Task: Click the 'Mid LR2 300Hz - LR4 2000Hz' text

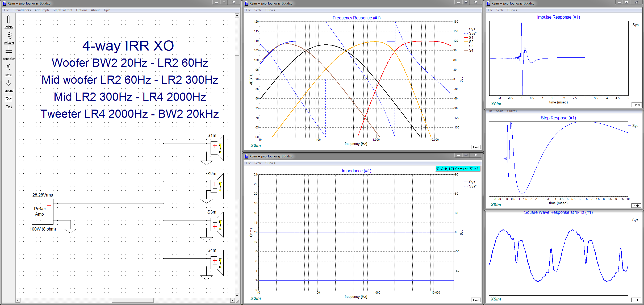Action: tap(130, 97)
